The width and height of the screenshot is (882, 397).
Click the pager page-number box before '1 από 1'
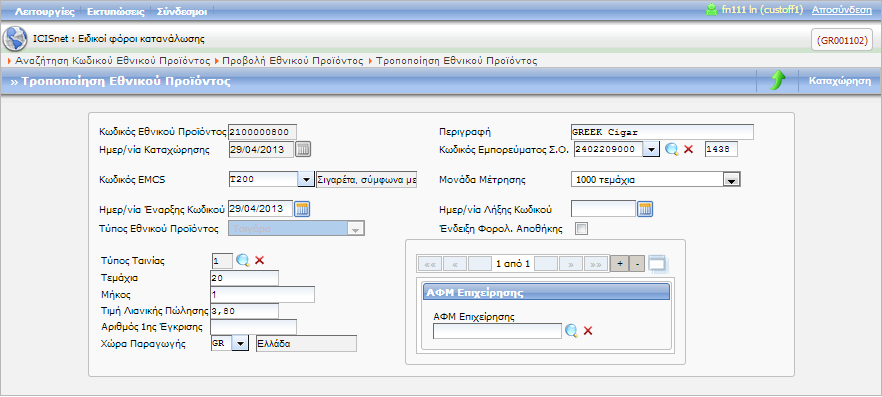click(x=480, y=263)
